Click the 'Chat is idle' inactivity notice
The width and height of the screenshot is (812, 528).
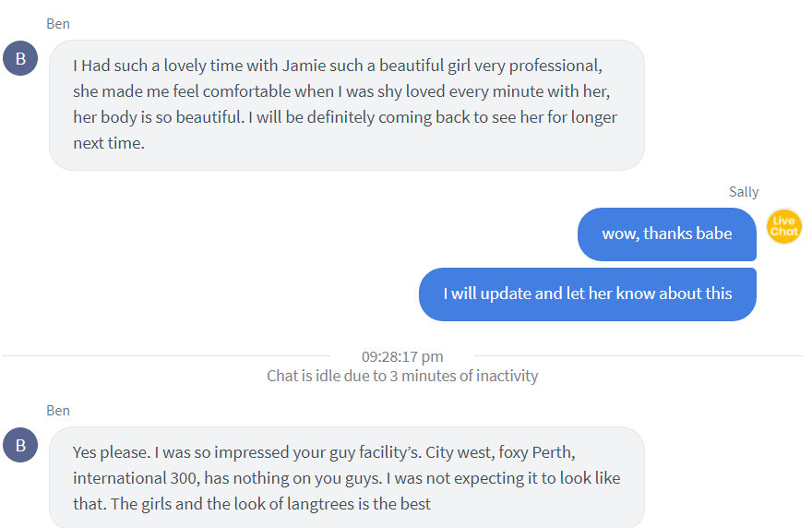(402, 376)
